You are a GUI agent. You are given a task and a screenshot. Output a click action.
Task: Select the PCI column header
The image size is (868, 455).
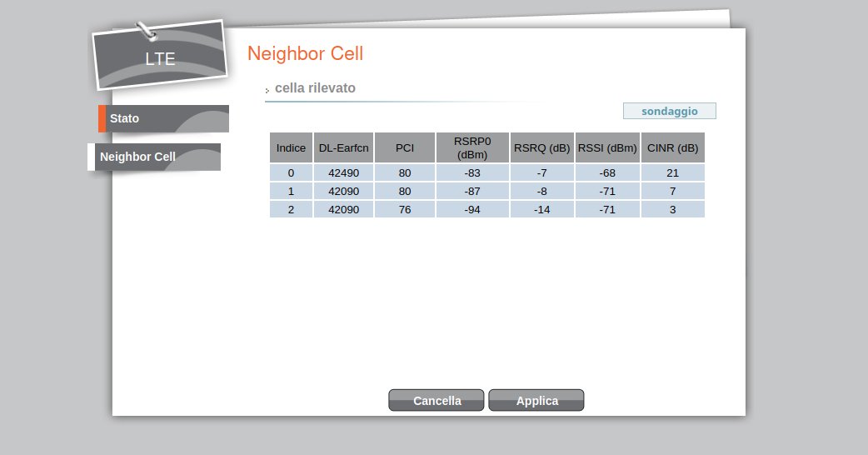[405, 147]
